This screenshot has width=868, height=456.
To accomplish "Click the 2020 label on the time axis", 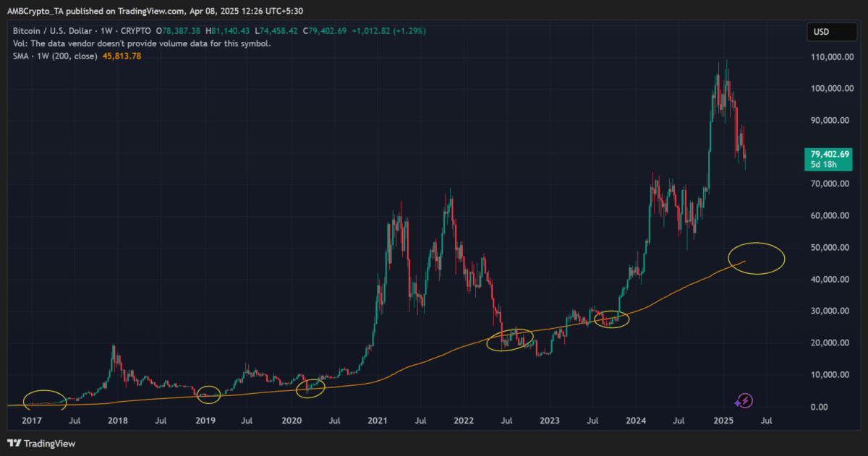I will coord(291,420).
